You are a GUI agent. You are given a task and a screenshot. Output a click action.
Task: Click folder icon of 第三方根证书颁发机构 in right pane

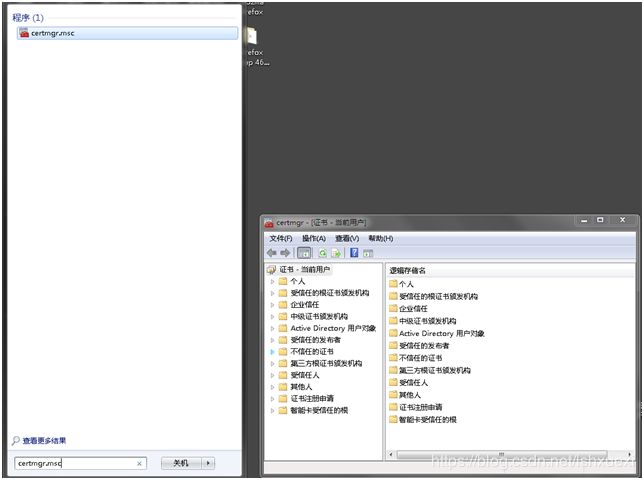tap(393, 370)
